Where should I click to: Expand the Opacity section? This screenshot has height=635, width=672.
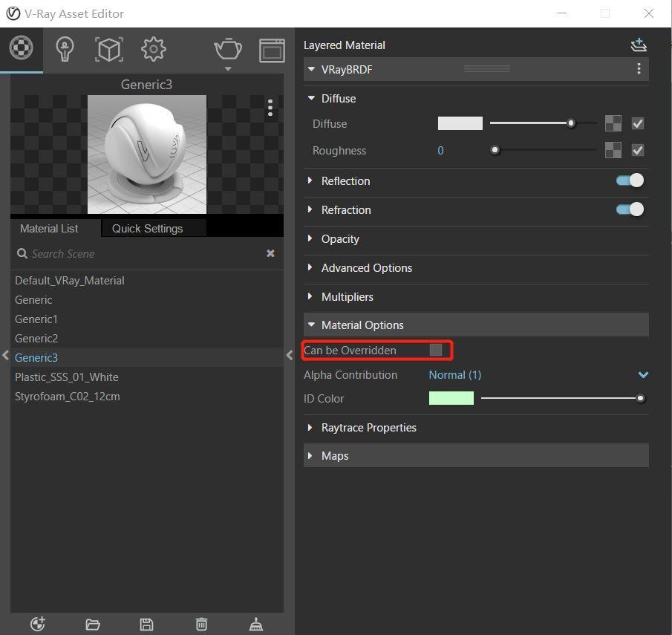pyautogui.click(x=310, y=238)
